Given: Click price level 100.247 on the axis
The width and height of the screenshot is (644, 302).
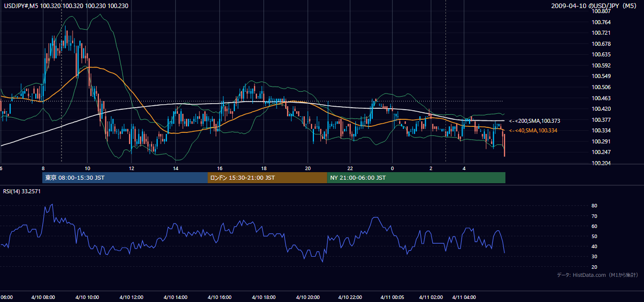Looking at the screenshot, I should click(x=601, y=152).
